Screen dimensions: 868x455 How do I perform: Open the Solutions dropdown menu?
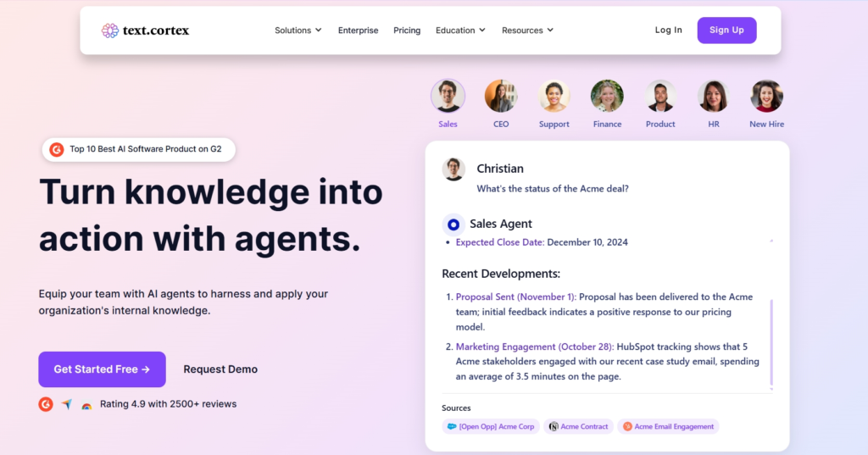pyautogui.click(x=298, y=31)
